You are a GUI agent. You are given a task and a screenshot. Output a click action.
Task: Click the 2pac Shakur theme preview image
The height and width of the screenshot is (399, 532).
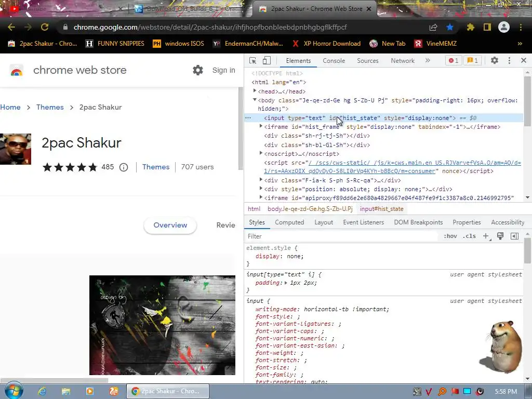click(x=162, y=325)
